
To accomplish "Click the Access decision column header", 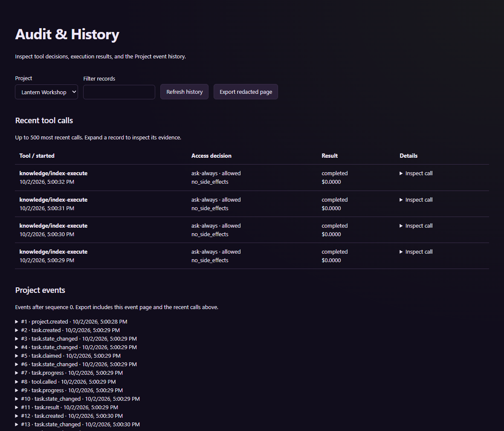I will (x=211, y=156).
